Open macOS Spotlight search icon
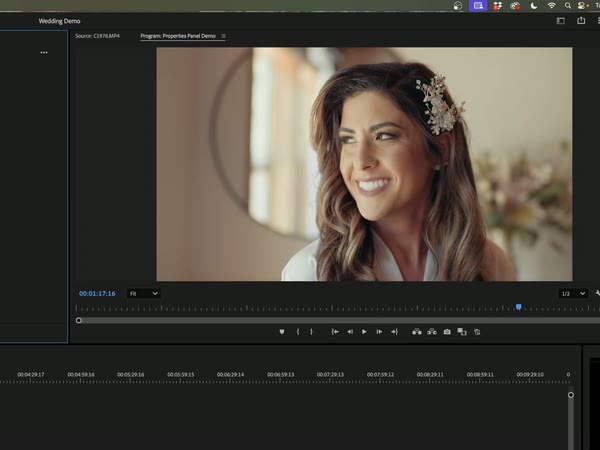600x450 pixels. (x=568, y=5)
